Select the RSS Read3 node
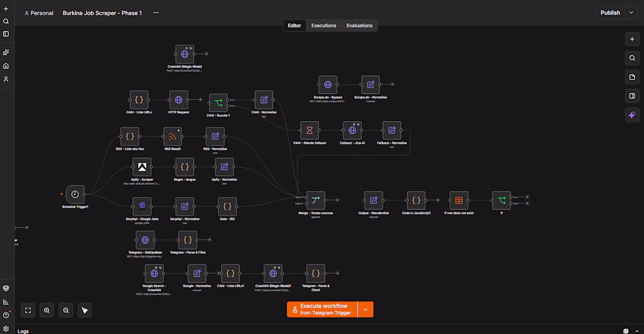This screenshot has width=644, height=334. [x=173, y=136]
